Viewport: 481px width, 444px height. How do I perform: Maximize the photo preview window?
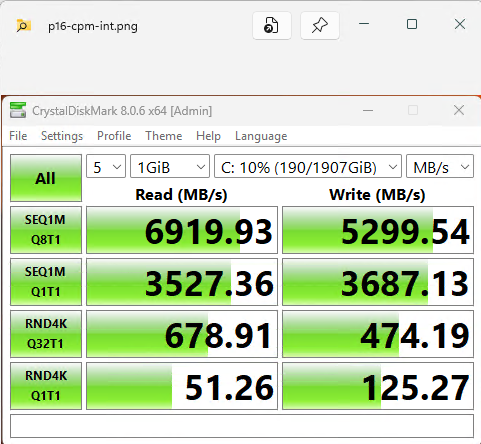[412, 24]
